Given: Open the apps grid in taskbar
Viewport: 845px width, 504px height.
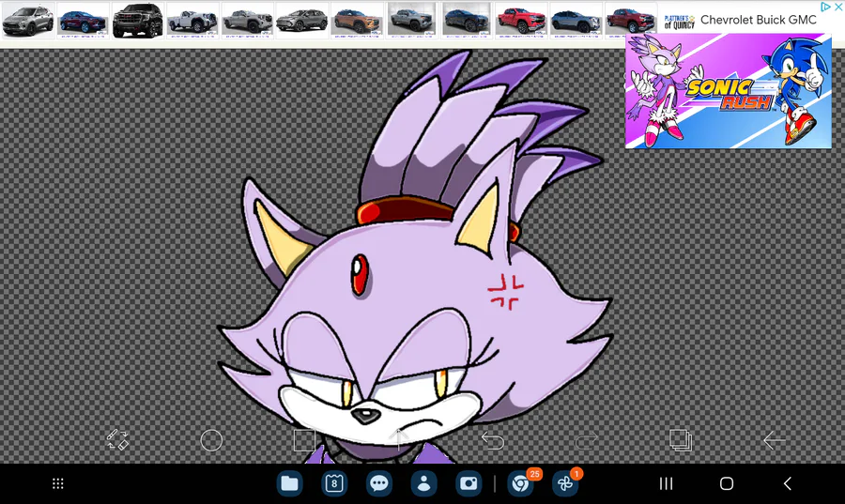Looking at the screenshot, I should click(x=58, y=483).
